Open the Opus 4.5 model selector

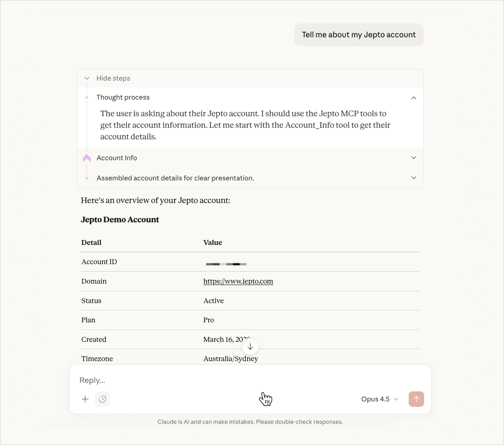click(x=380, y=399)
